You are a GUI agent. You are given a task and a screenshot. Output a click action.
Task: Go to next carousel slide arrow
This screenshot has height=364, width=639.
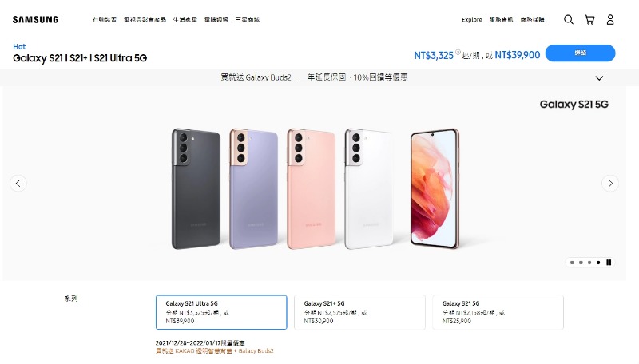(610, 184)
